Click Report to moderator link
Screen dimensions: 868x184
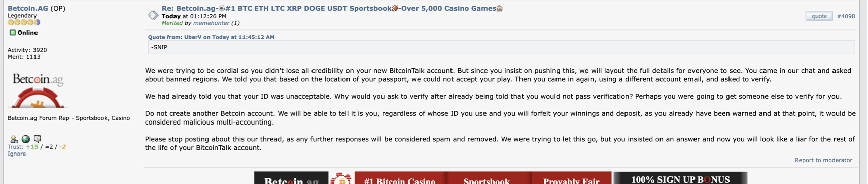click(823, 160)
